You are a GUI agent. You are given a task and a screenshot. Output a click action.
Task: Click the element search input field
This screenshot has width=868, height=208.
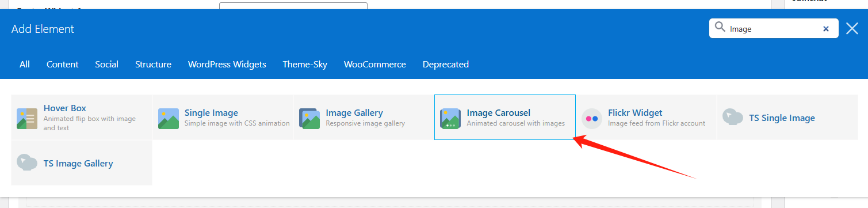pyautogui.click(x=773, y=28)
